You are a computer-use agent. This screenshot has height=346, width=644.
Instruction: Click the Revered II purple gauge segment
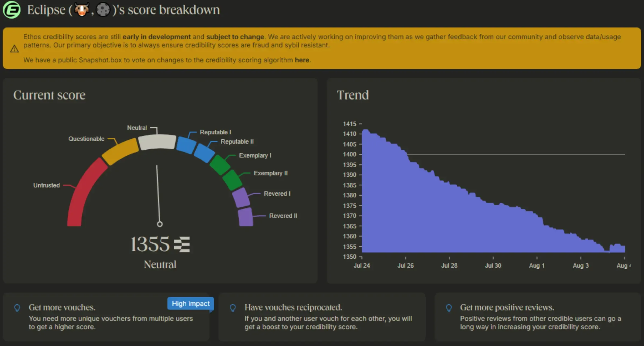245,217
